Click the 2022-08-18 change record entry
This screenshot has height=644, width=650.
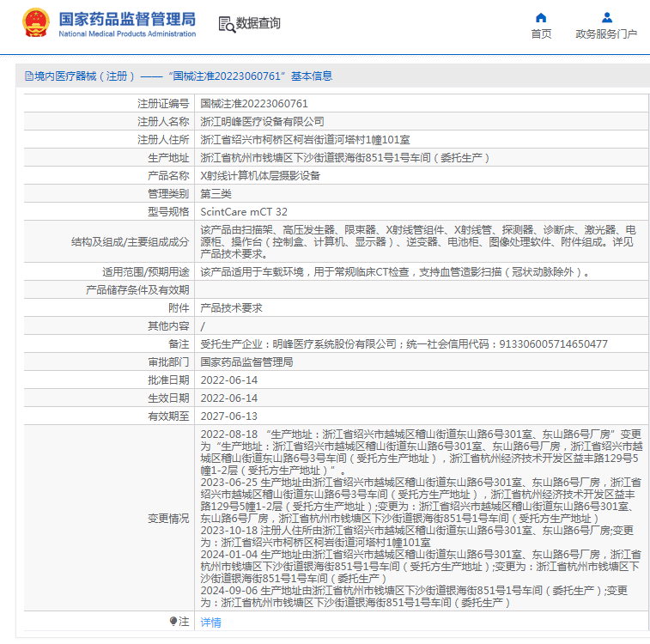click(x=422, y=453)
